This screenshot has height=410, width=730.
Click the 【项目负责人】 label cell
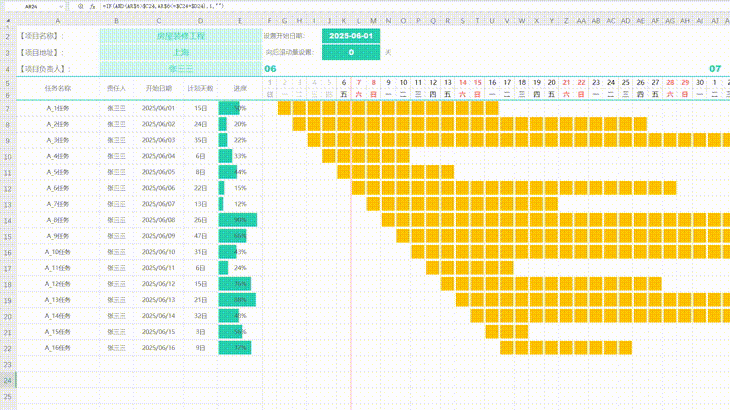pyautogui.click(x=45, y=69)
